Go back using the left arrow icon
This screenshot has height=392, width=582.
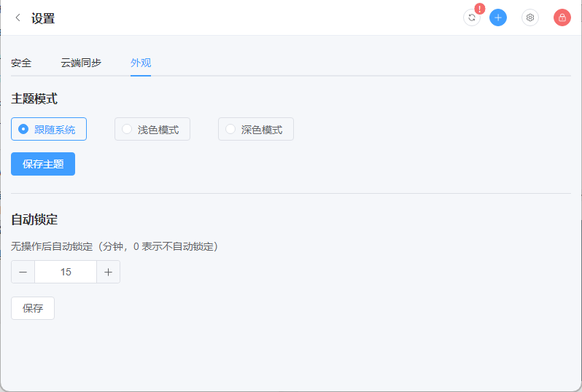tap(18, 17)
